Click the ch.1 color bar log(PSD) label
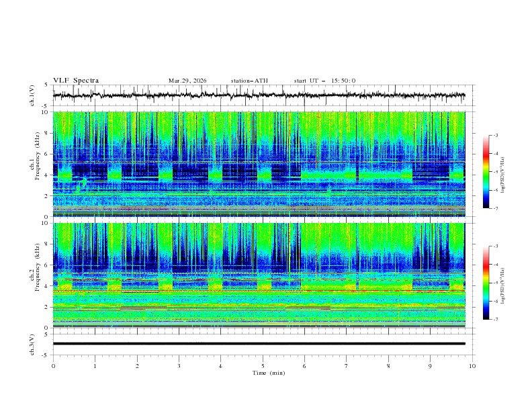532x411 pixels. pos(503,175)
